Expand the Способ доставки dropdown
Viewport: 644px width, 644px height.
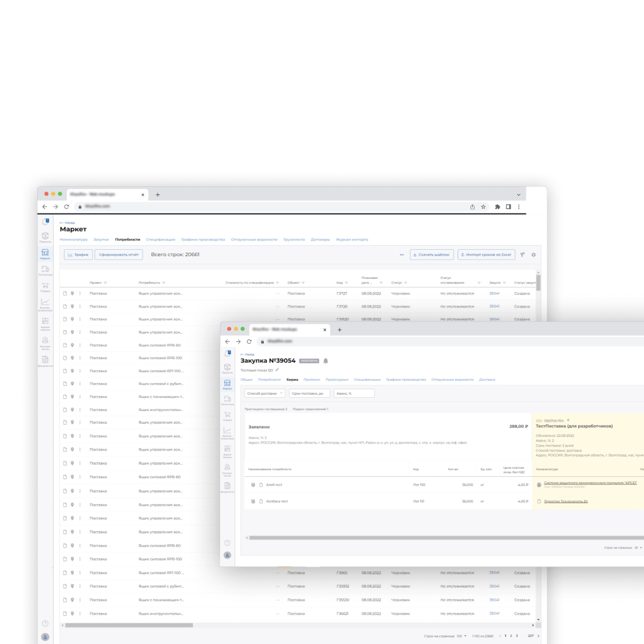point(265,393)
